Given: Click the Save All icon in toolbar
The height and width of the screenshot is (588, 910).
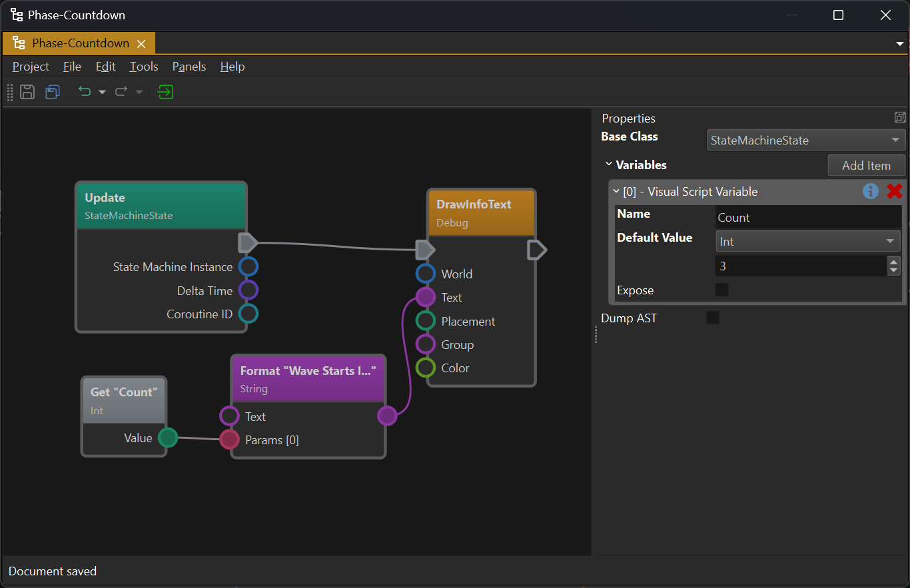Looking at the screenshot, I should pos(53,92).
